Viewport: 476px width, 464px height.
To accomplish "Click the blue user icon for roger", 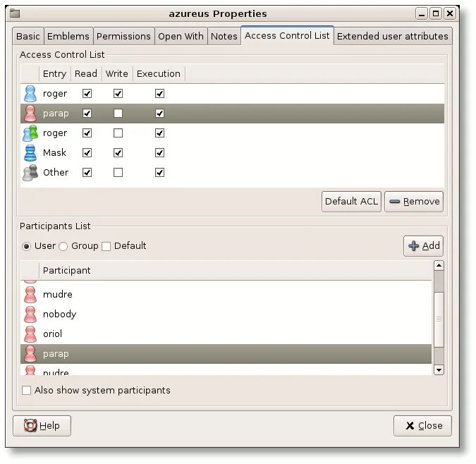I will pyautogui.click(x=30, y=94).
